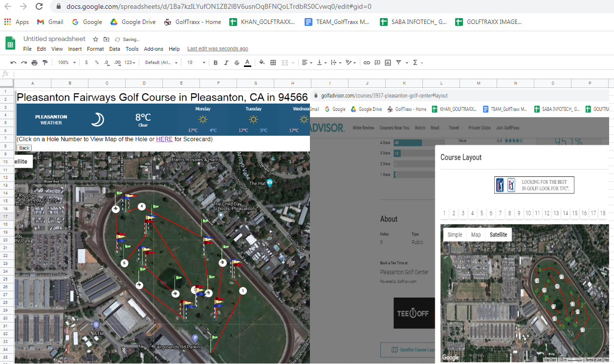This screenshot has width=614, height=364.
Task: Open the Borders tool
Action: [x=273, y=63]
